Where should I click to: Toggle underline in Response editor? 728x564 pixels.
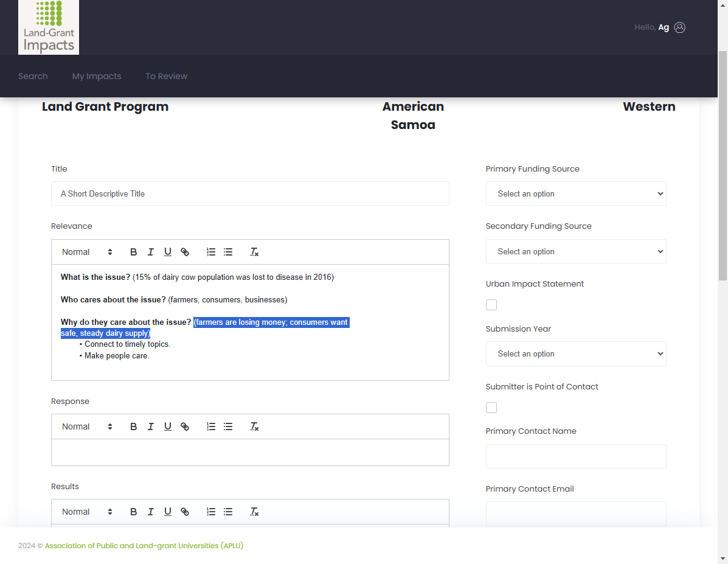pyautogui.click(x=168, y=426)
